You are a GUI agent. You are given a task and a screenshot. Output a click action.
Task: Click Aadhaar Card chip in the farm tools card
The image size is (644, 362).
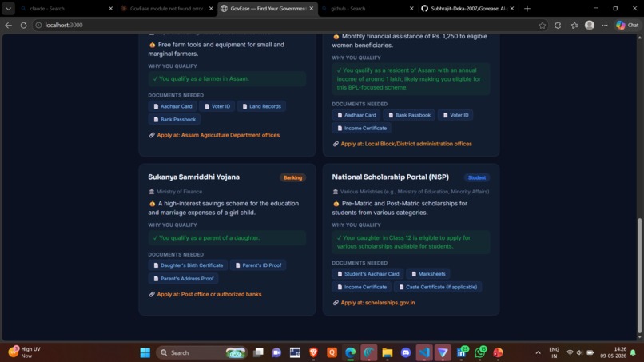[x=173, y=106]
